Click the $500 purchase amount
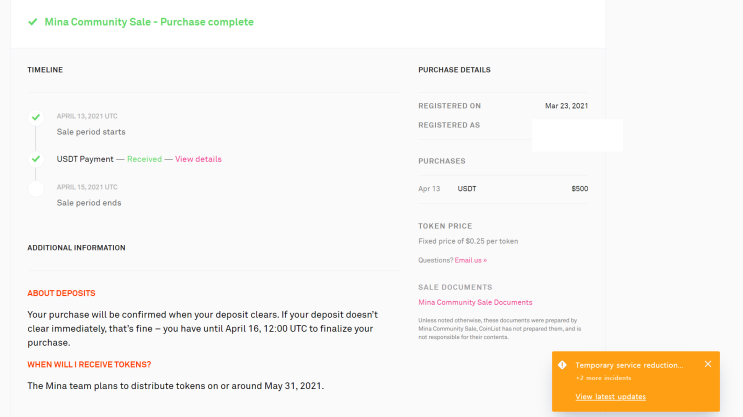The width and height of the screenshot is (743, 417). (580, 189)
